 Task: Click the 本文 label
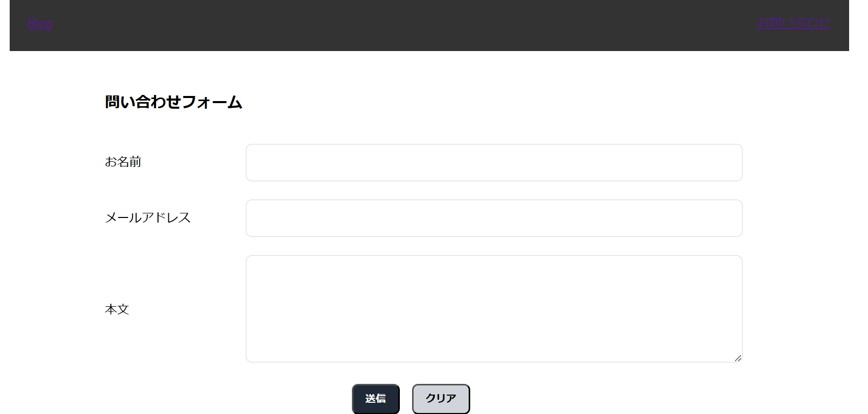pos(117,309)
